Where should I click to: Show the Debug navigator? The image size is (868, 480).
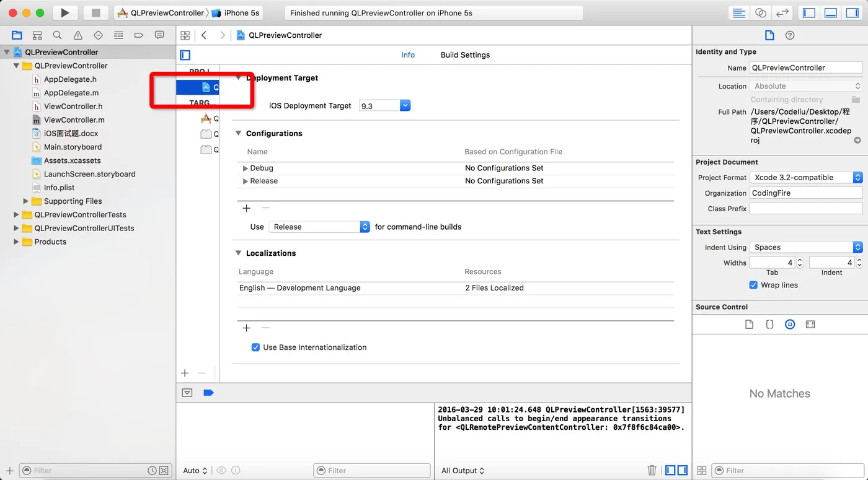point(118,35)
